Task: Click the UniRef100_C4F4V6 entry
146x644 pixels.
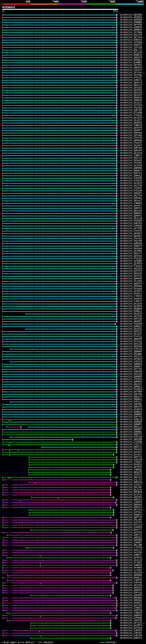Action: tap(131, 583)
